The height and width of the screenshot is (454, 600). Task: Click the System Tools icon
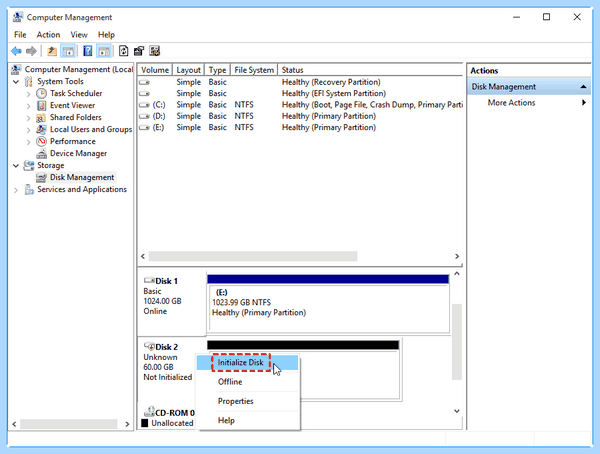coord(29,82)
